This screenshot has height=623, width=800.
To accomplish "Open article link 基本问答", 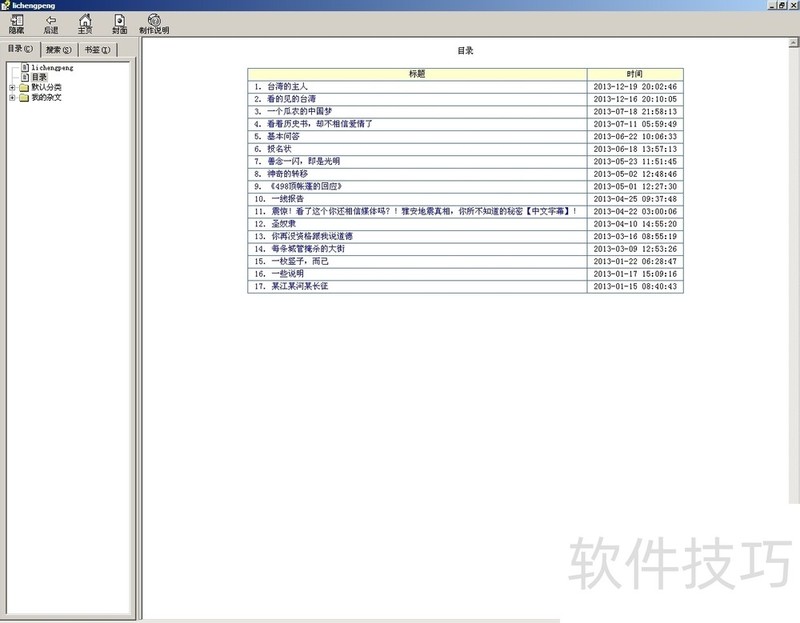I will [283, 136].
